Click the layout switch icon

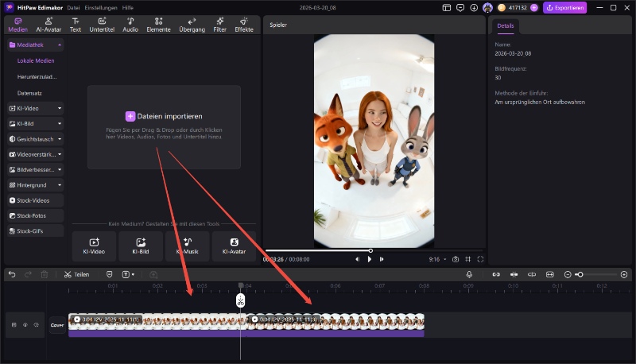[447, 8]
